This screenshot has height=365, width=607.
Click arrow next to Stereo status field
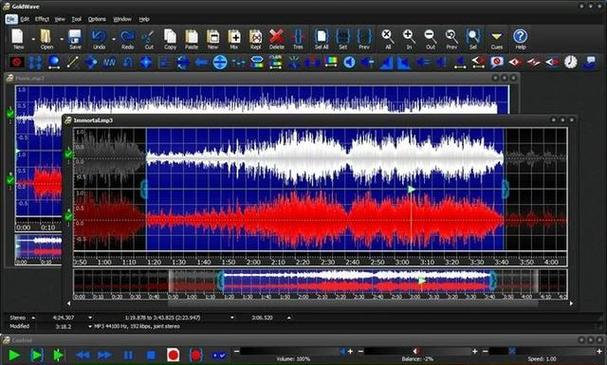click(x=34, y=317)
